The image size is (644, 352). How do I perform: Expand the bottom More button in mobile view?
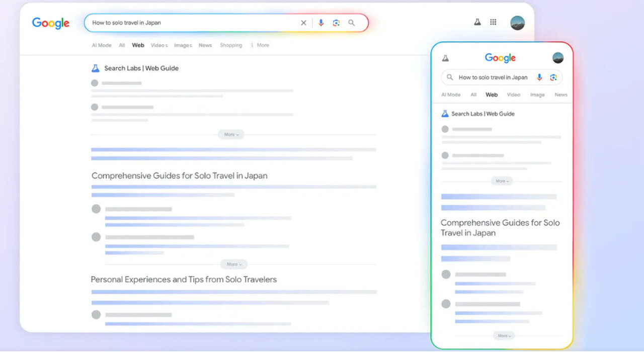(x=505, y=335)
